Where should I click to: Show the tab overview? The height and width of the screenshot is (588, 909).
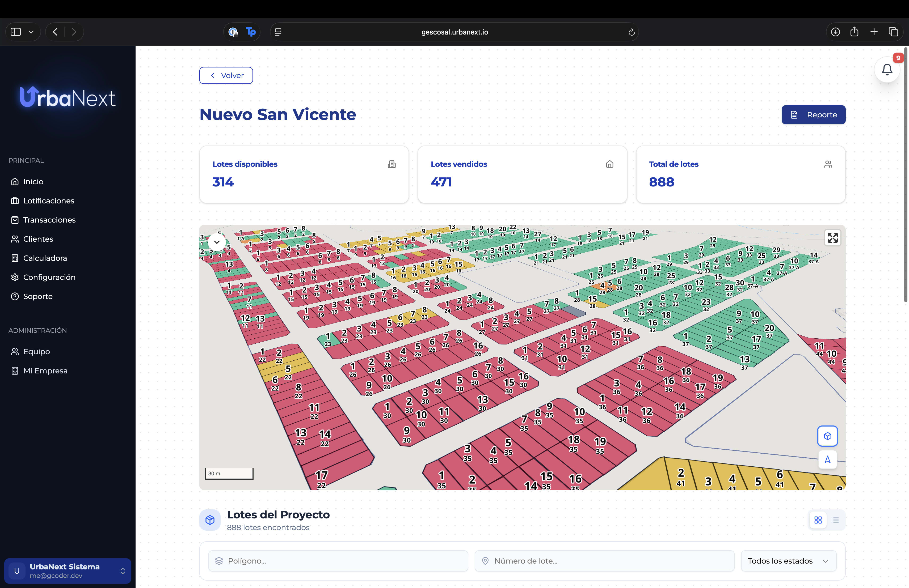point(893,32)
